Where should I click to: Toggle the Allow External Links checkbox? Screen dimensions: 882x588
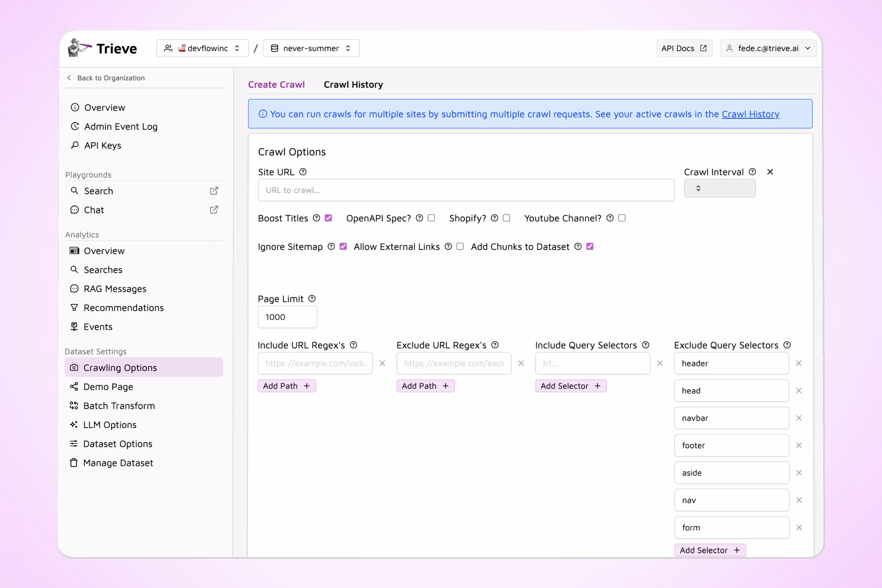coord(460,246)
